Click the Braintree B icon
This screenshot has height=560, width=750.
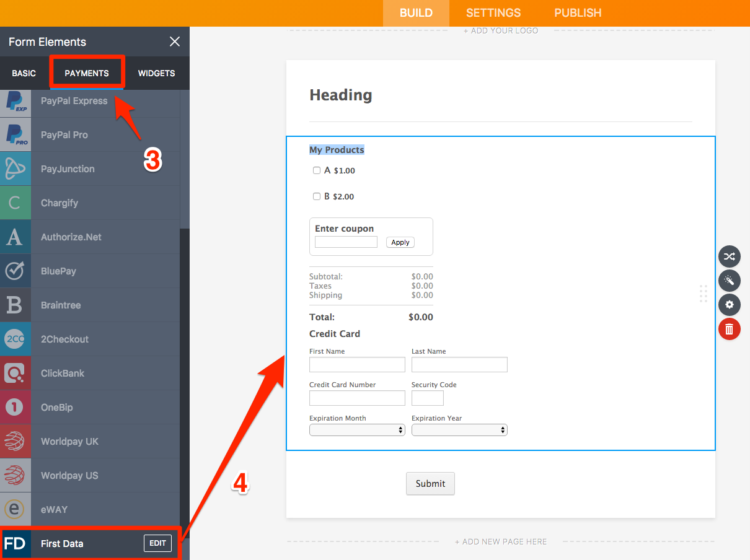tap(15, 305)
